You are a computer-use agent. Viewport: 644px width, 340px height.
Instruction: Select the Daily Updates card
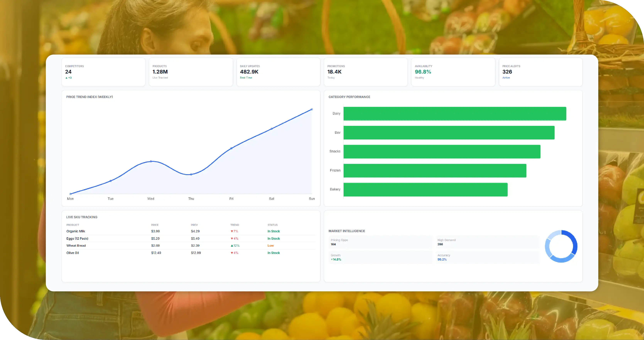(x=278, y=72)
